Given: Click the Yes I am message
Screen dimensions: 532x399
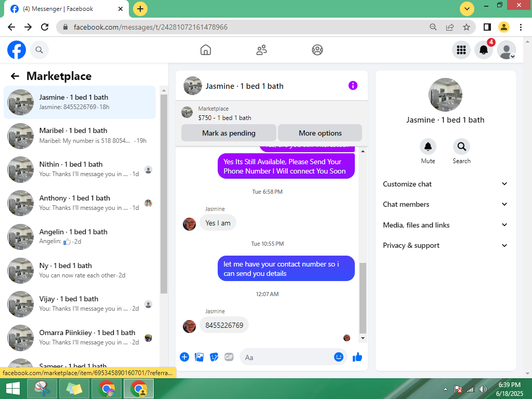Looking at the screenshot, I should pyautogui.click(x=218, y=223).
